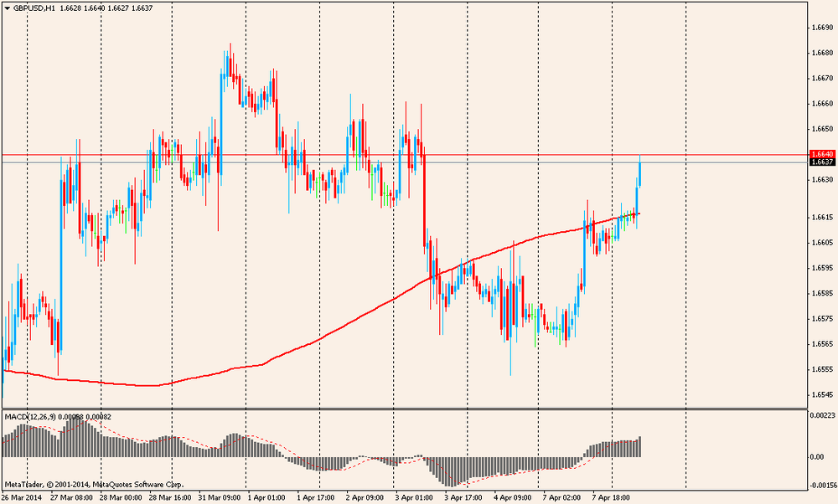The width and height of the screenshot is (838, 504).
Task: Click the 1.6555 price axis label
Action: (x=822, y=369)
